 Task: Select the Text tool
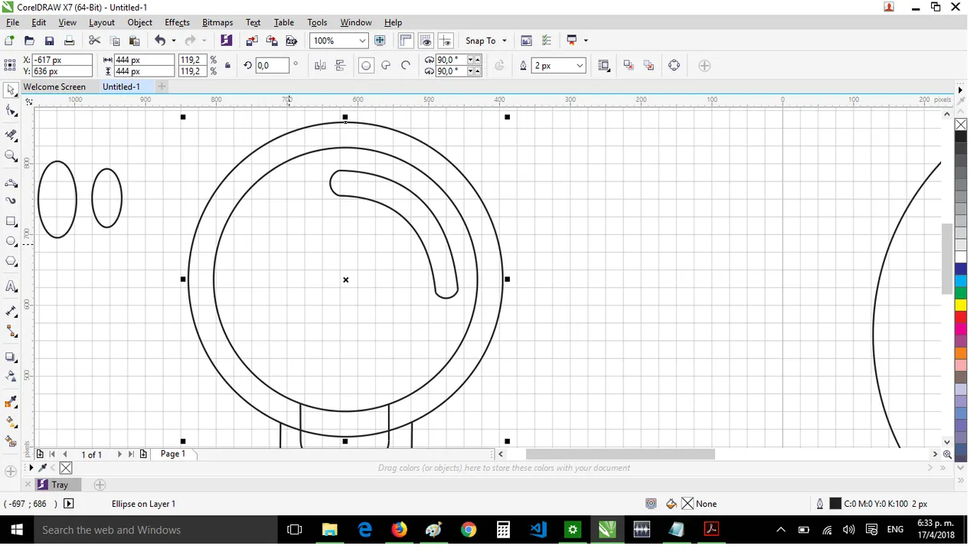click(x=11, y=287)
